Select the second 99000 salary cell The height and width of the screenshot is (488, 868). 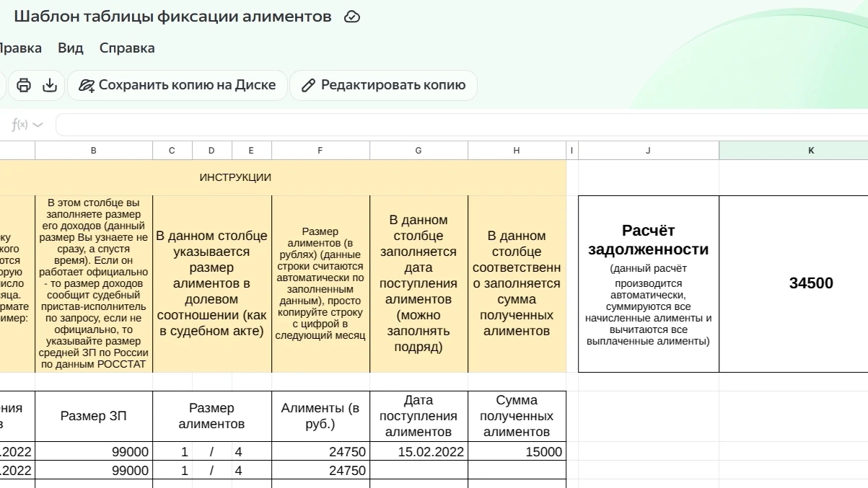click(94, 471)
